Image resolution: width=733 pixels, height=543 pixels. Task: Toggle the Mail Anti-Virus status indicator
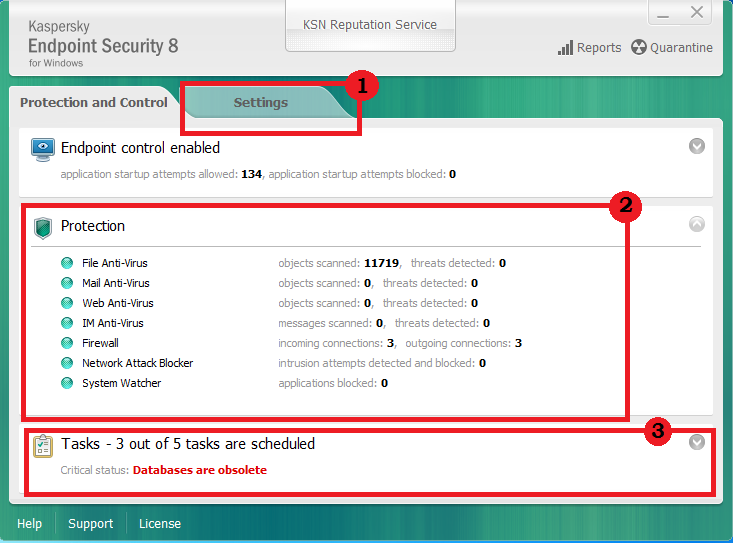[x=67, y=283]
